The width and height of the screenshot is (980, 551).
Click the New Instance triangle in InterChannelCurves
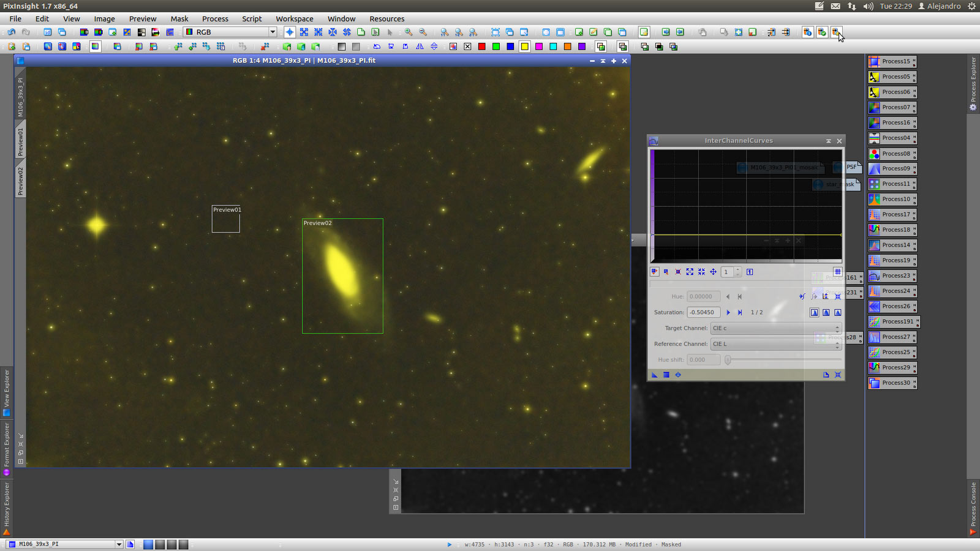point(655,375)
